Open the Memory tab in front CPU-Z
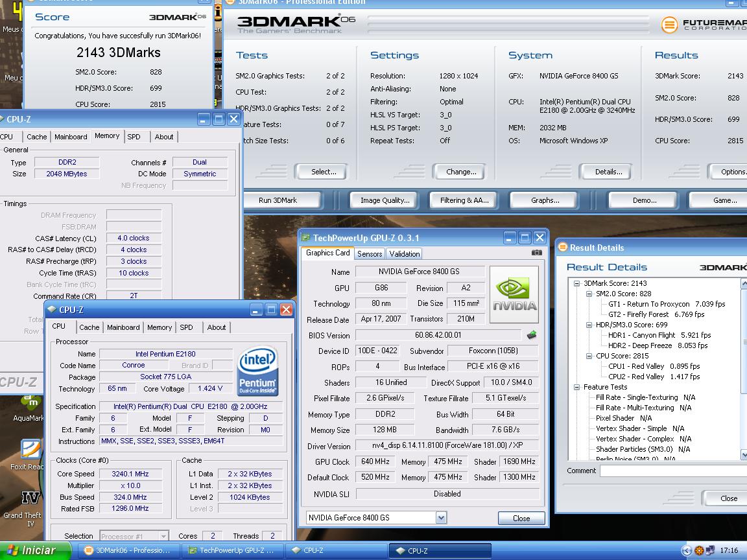This screenshot has width=747, height=560. pyautogui.click(x=159, y=327)
